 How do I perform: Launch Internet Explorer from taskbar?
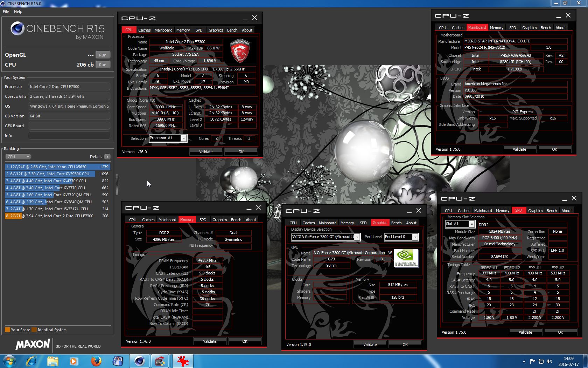(x=31, y=361)
